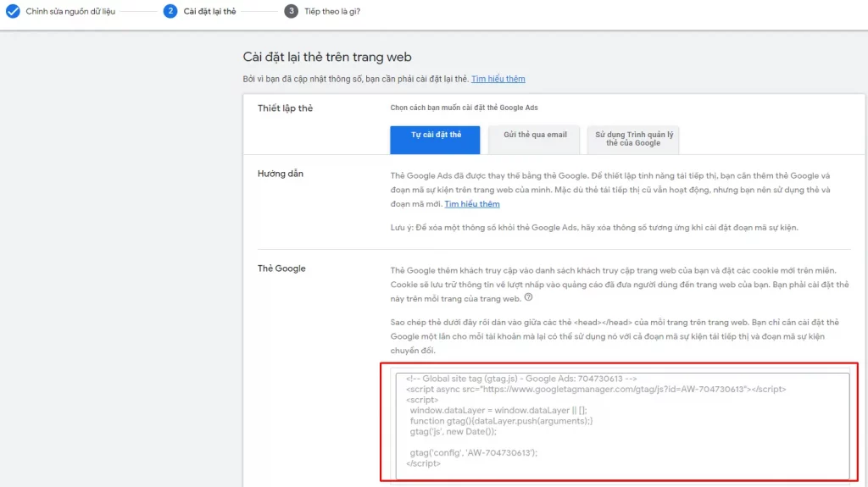
Task: Click 'Hướng dẫn' section label
Action: click(x=280, y=174)
